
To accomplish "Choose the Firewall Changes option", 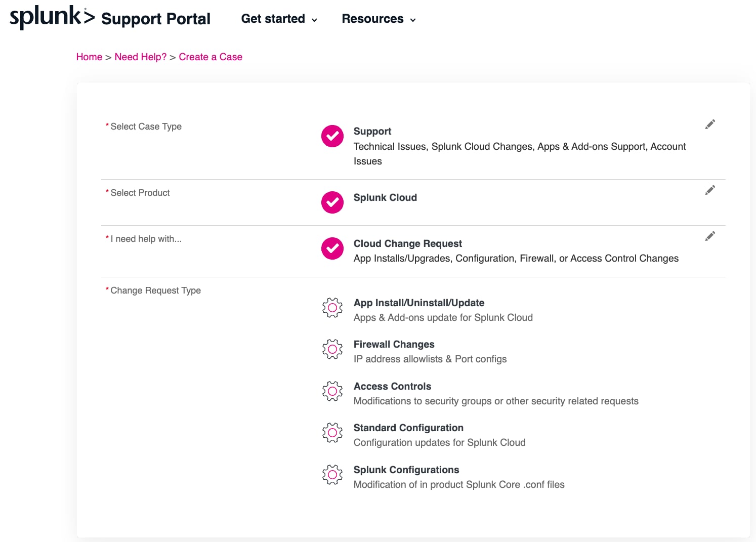I will 394,344.
